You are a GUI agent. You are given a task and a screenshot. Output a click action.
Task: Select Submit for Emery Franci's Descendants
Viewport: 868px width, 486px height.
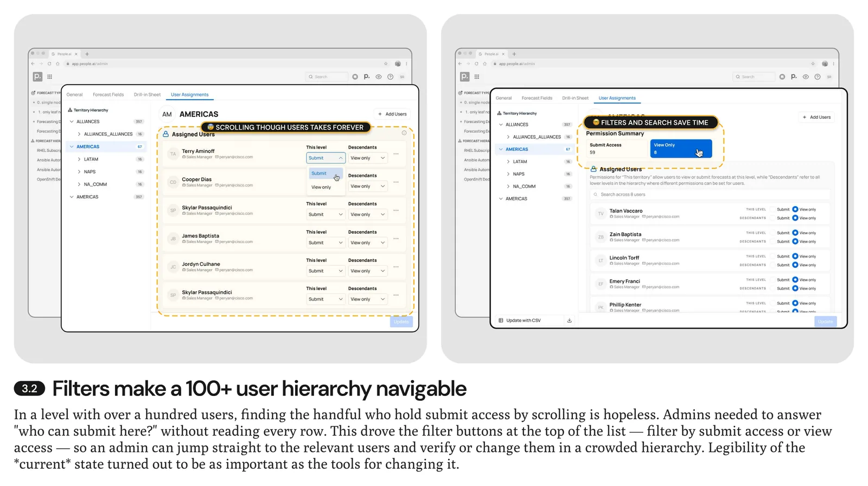click(x=773, y=289)
